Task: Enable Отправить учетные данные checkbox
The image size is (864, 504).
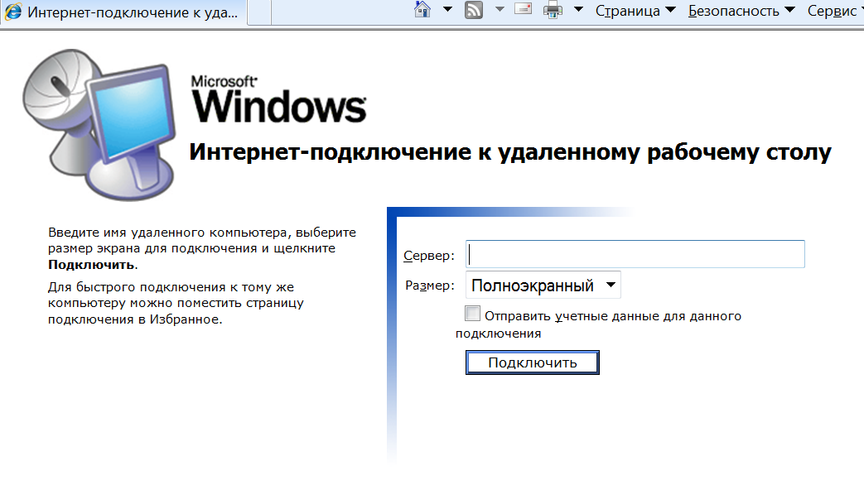Action: pyautogui.click(x=472, y=314)
